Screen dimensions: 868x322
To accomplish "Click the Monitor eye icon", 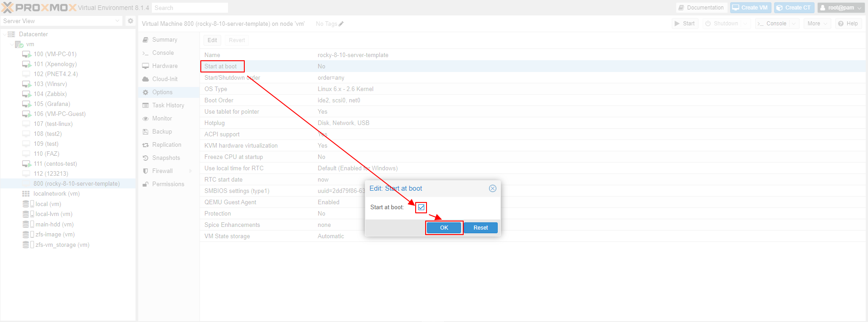I will click(x=145, y=119).
